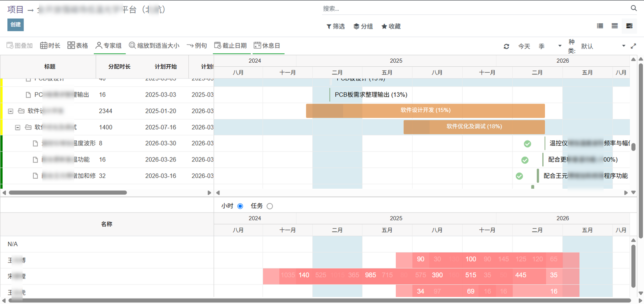Screen dimensions: 644x304
Task: Click the task table horizontal scrollbar
Action: [68, 193]
